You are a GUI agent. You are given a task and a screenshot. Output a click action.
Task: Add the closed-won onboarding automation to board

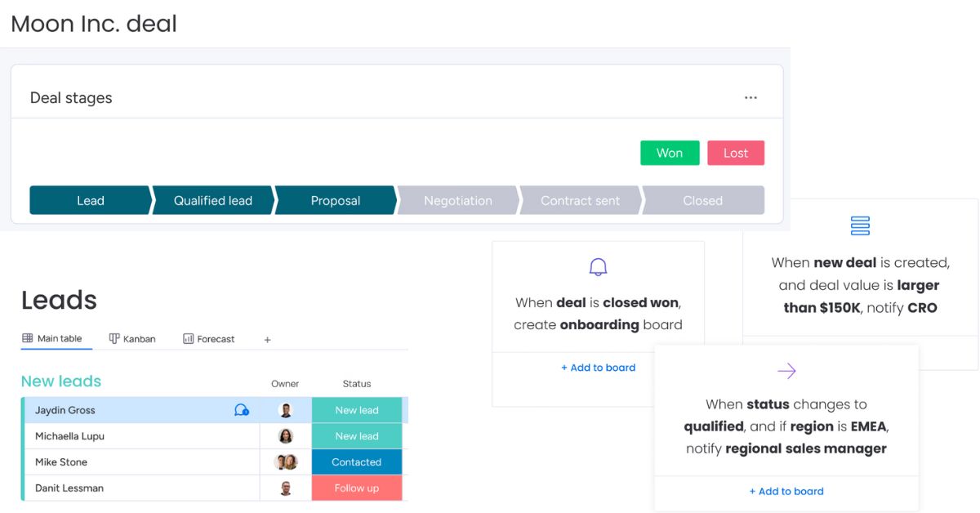coord(598,368)
